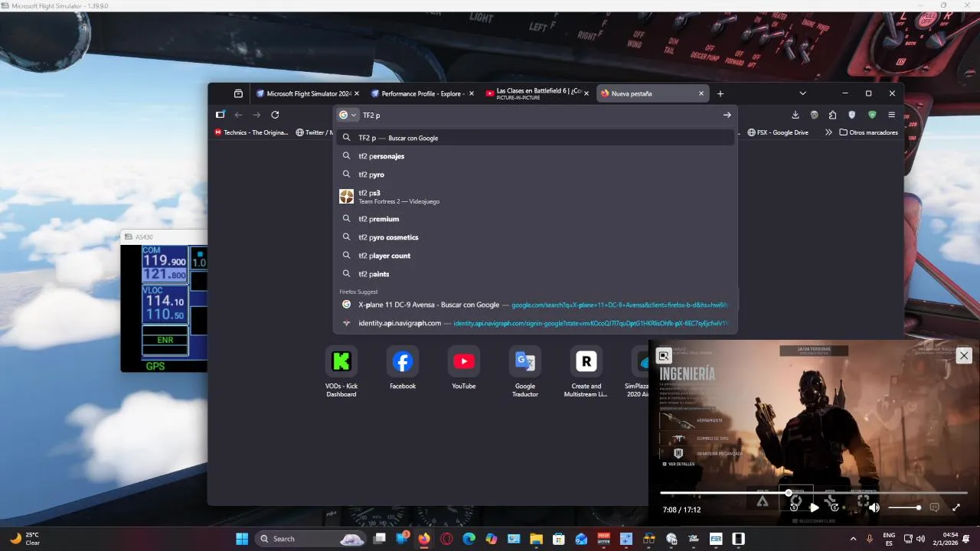The height and width of the screenshot is (551, 980).
Task: Open Technics - The Origina... bookmark
Action: coord(251,132)
